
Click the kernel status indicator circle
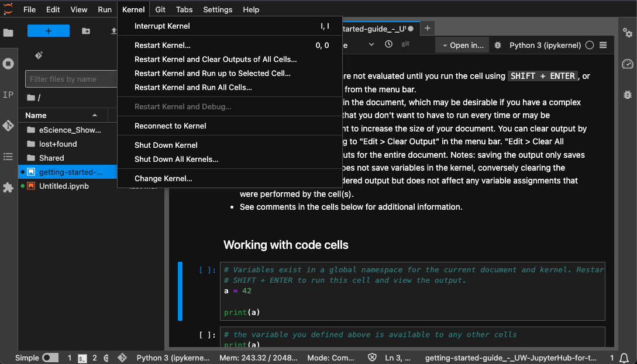tap(589, 44)
